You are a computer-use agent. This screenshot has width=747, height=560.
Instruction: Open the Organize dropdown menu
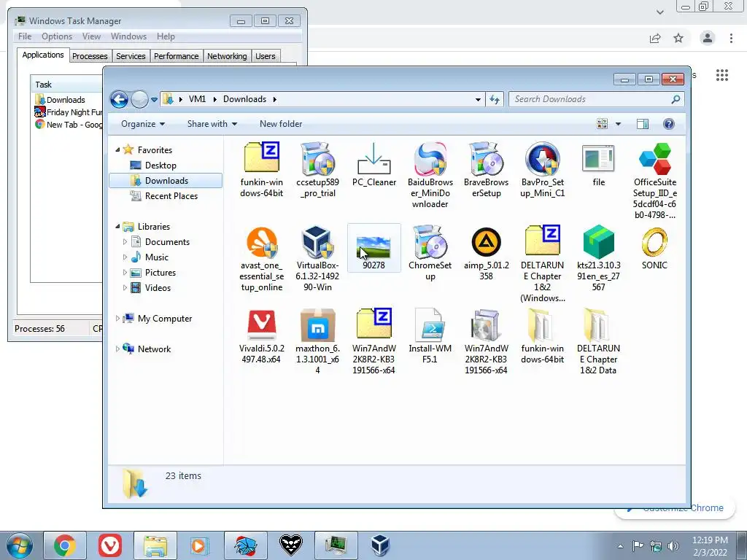143,124
